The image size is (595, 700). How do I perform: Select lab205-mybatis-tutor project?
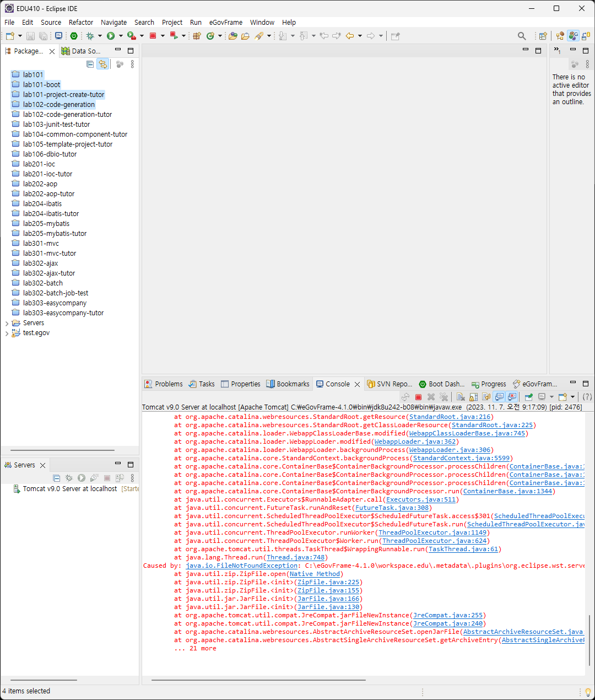(55, 234)
